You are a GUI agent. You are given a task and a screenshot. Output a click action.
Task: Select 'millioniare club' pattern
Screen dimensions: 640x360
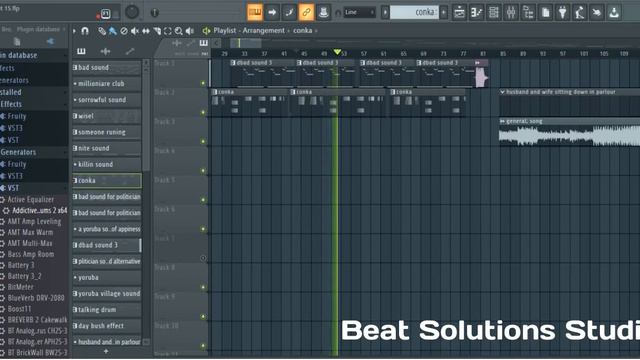(107, 84)
